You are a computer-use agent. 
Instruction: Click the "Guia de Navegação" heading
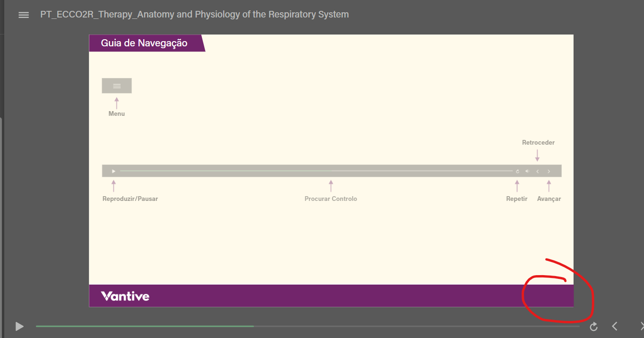click(144, 43)
